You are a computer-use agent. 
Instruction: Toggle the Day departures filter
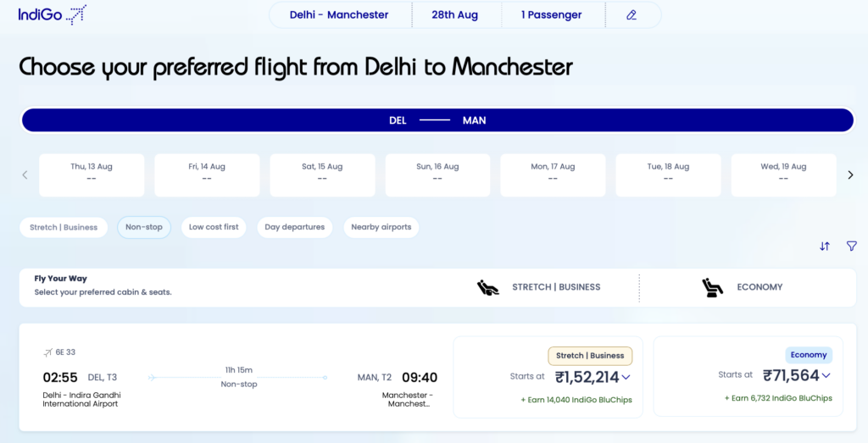point(295,227)
